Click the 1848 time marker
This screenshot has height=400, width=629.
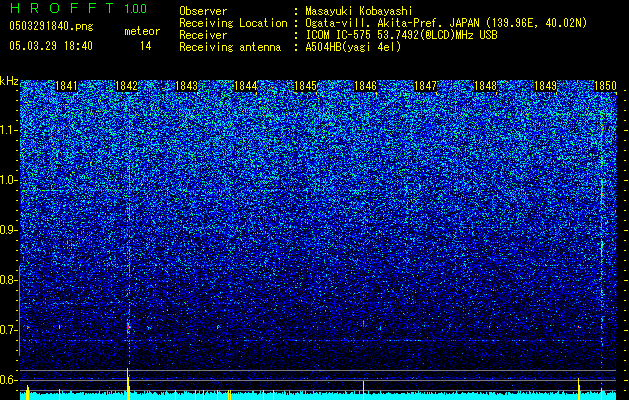(486, 86)
